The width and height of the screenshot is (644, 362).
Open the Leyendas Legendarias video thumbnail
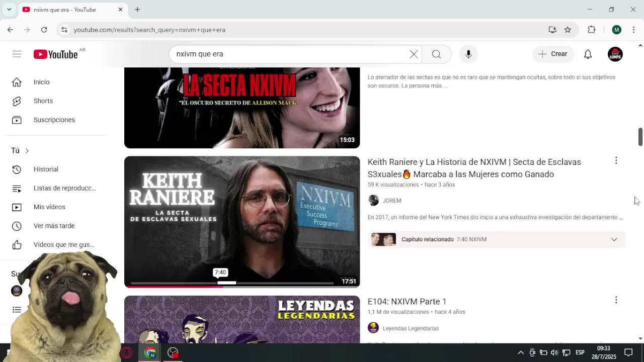tap(242, 319)
